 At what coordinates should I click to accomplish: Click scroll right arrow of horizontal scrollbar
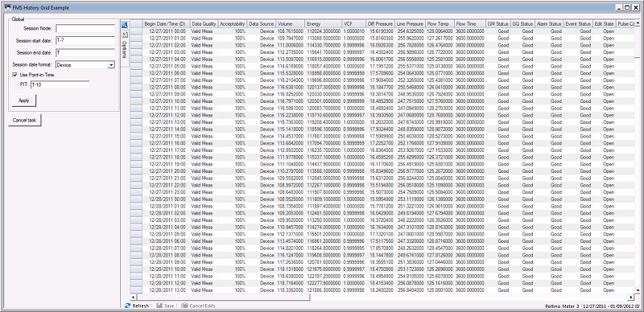pos(631,297)
